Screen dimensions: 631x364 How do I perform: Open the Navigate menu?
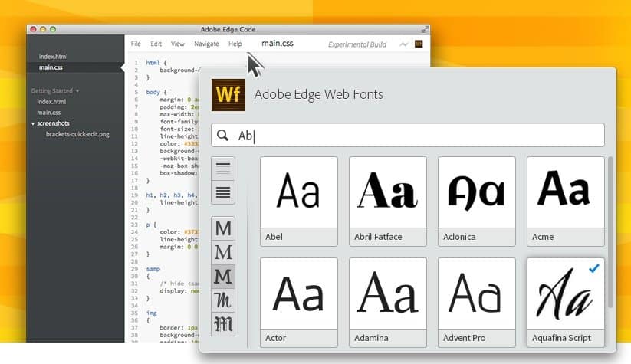point(206,44)
